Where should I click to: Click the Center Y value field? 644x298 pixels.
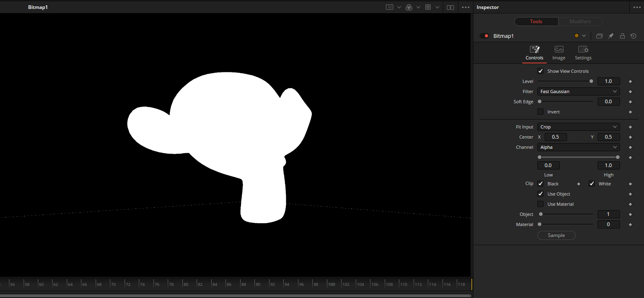coord(609,137)
